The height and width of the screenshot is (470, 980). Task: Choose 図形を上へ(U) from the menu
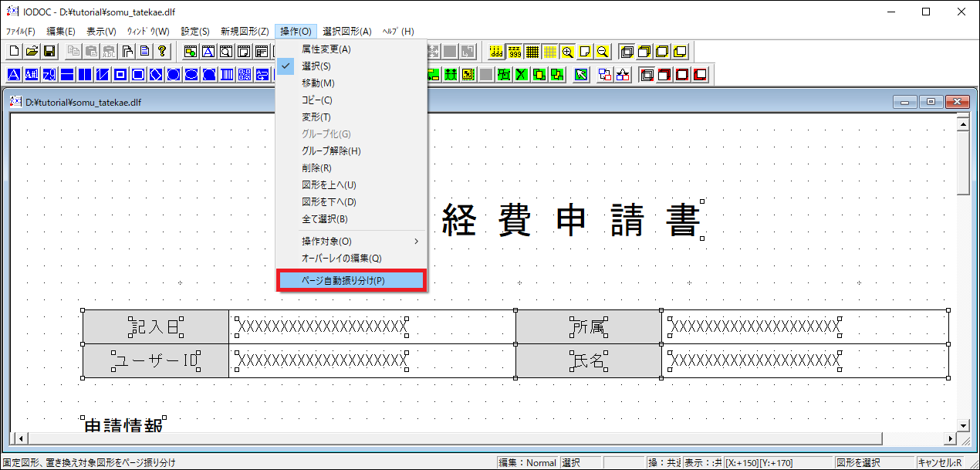coord(351,185)
